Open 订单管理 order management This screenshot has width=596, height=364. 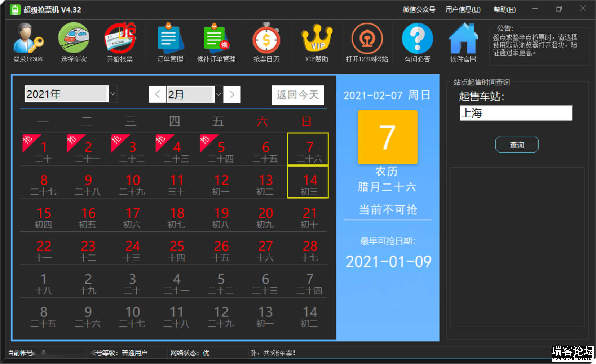click(170, 43)
